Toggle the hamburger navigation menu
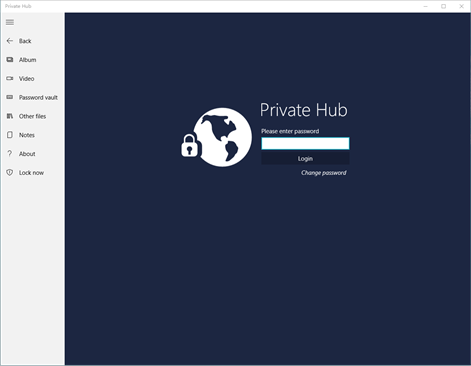The image size is (471, 366). click(10, 22)
